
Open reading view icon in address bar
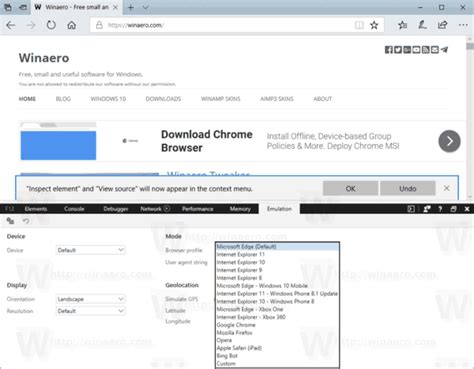[359, 25]
